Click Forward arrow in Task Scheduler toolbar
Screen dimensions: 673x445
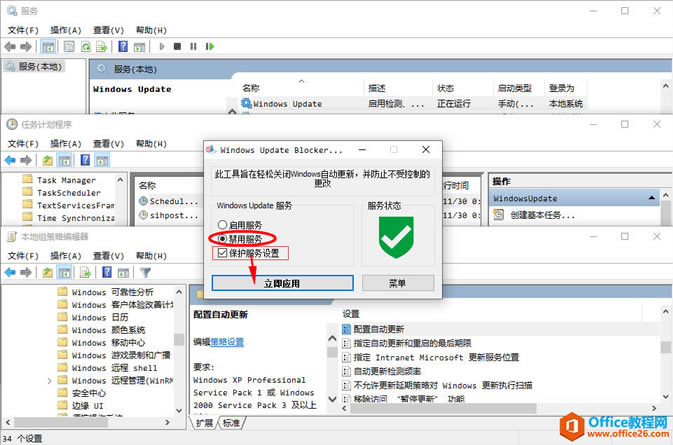tap(26, 160)
